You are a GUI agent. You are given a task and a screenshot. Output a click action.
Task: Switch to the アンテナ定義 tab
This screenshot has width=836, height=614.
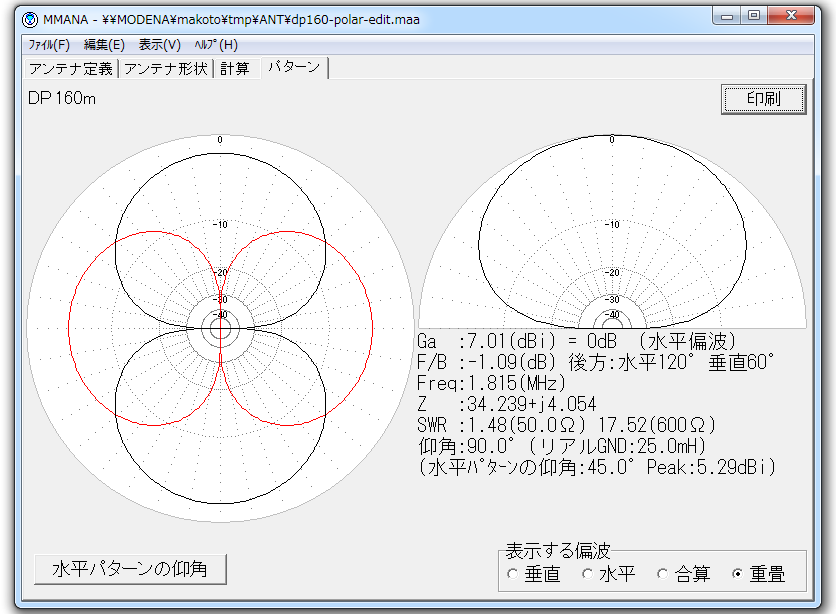[x=71, y=69]
